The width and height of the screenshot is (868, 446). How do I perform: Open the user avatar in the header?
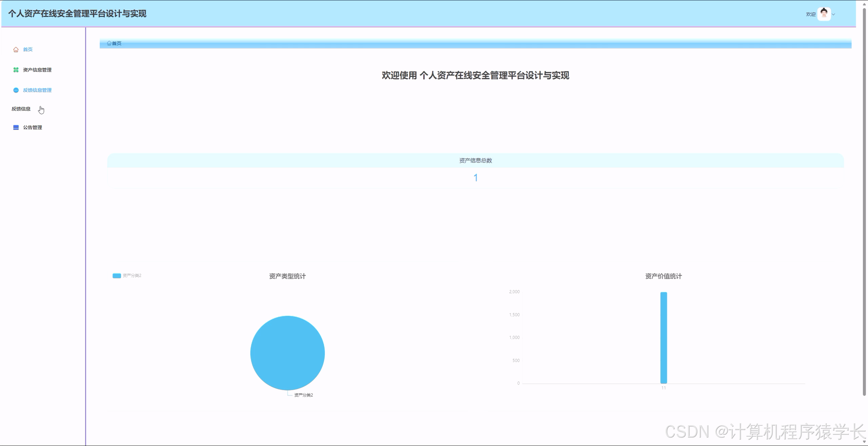tap(823, 14)
